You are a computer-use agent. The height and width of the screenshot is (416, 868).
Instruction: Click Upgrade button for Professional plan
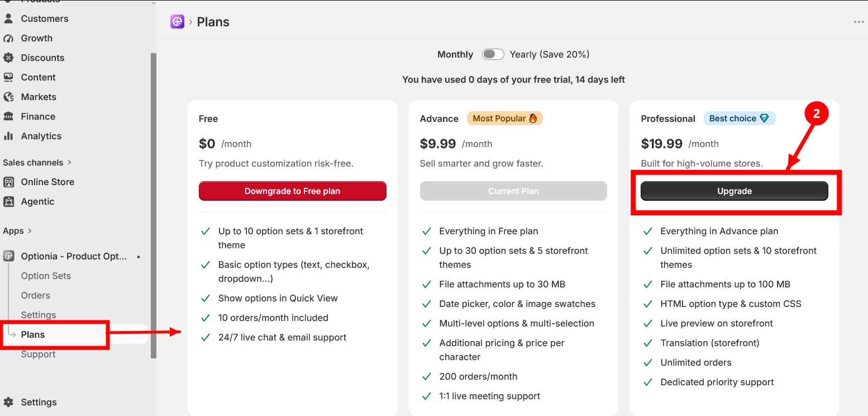click(735, 191)
